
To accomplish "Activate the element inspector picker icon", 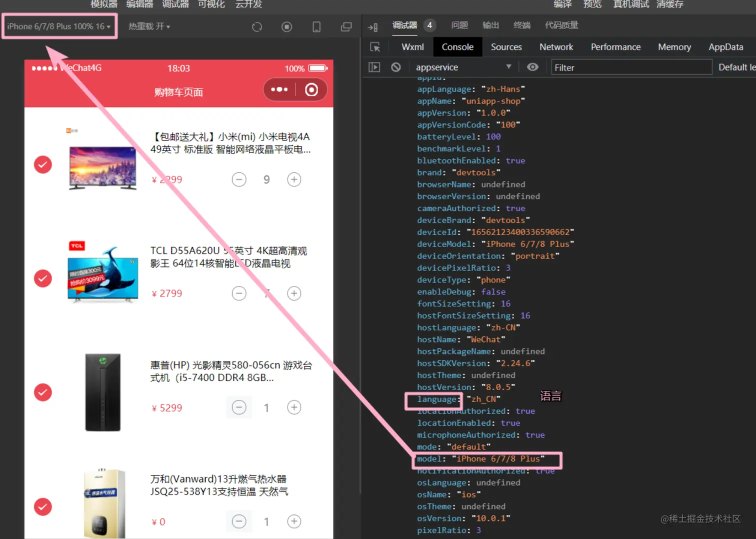I will [375, 47].
